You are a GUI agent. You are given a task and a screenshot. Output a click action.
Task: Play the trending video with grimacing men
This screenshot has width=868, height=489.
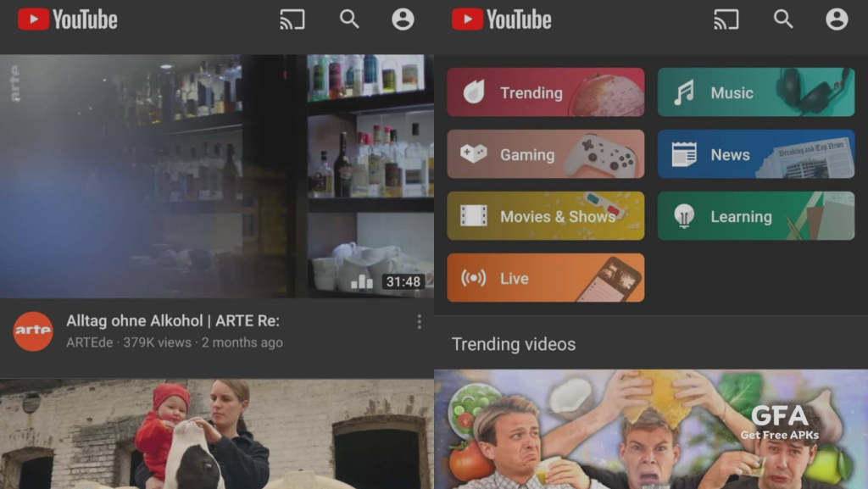pyautogui.click(x=651, y=430)
